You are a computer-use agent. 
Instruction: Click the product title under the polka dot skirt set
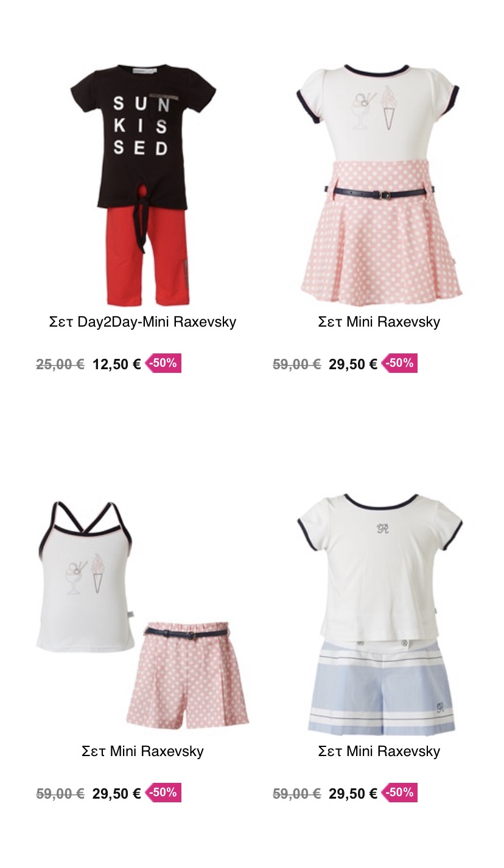379,322
